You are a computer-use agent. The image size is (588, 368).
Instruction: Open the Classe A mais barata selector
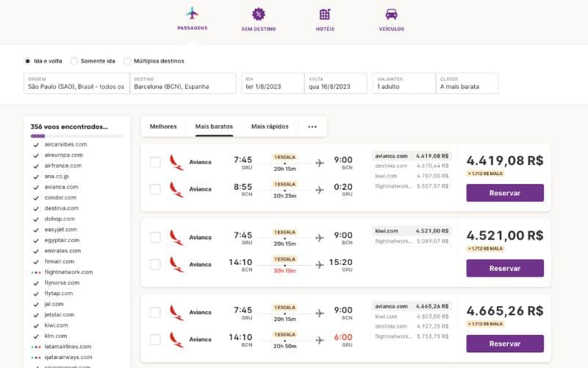point(467,83)
